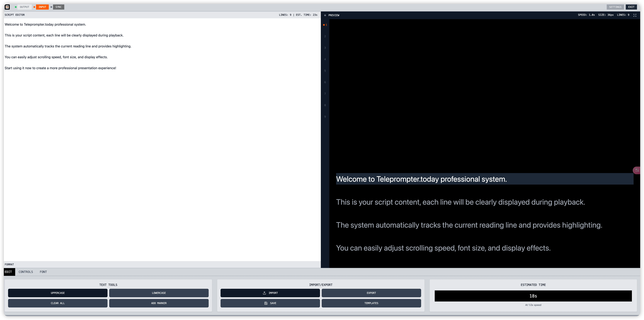
Task: Click editor line 'You can easily adjust scrolling speed'
Action: (56, 57)
